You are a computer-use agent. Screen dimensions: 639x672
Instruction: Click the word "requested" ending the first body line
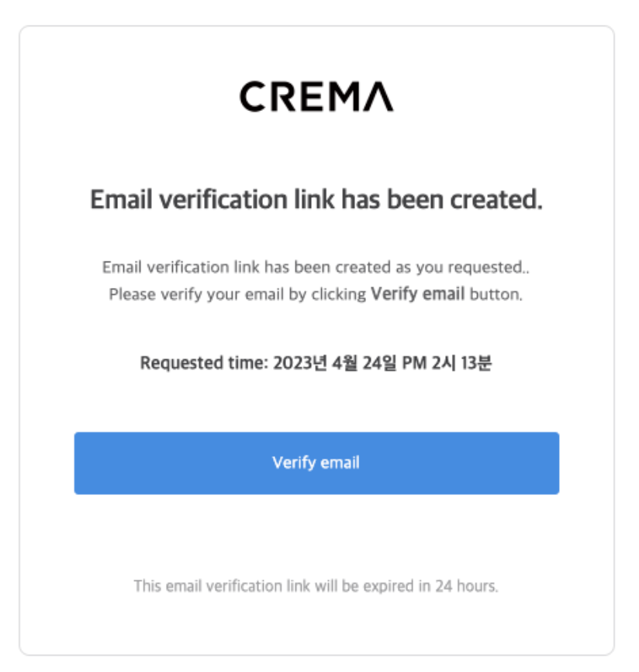pyautogui.click(x=490, y=268)
